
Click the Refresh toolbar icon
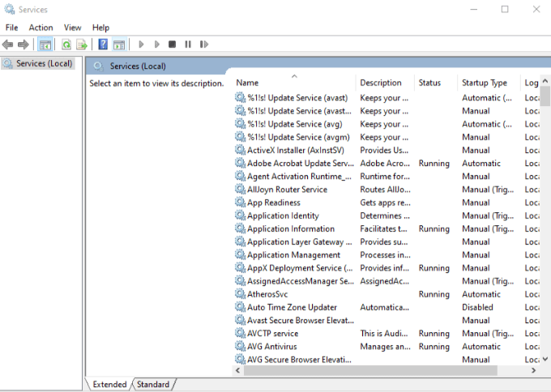66,45
